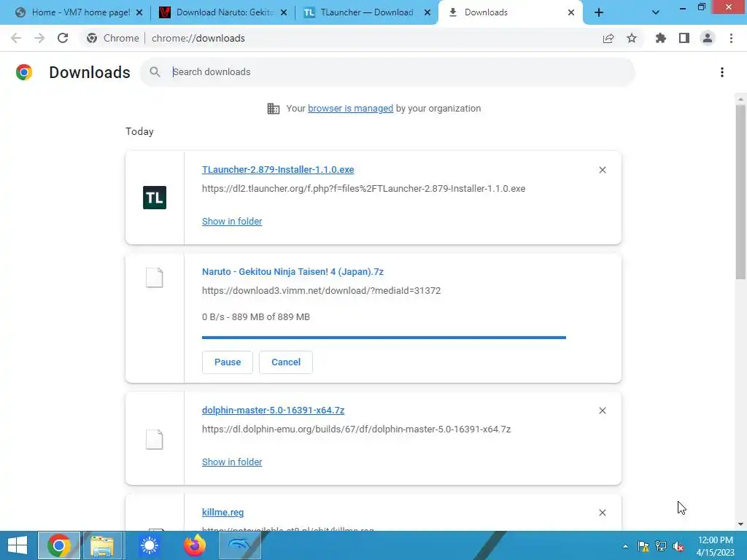The height and width of the screenshot is (560, 747).
Task: Launch Firefox from the taskbar
Action: (194, 545)
